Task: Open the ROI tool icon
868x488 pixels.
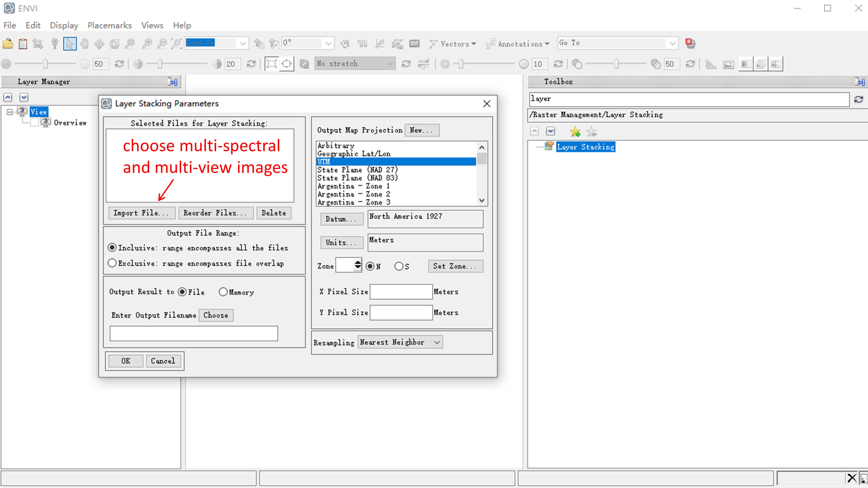Action: click(x=397, y=44)
